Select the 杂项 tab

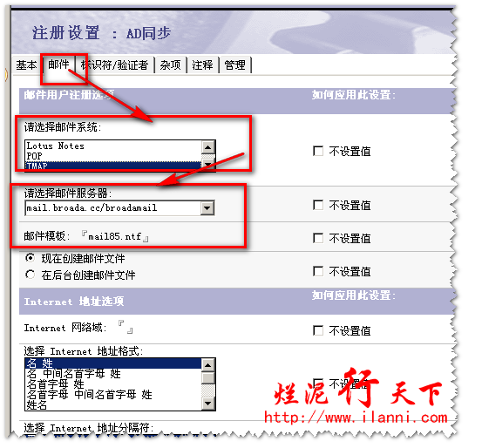coord(170,64)
